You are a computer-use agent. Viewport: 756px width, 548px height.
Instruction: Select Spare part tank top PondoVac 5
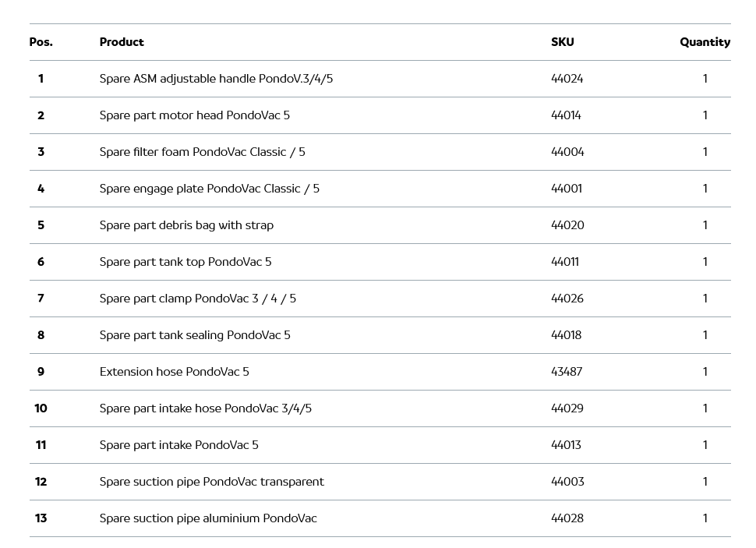coord(185,262)
